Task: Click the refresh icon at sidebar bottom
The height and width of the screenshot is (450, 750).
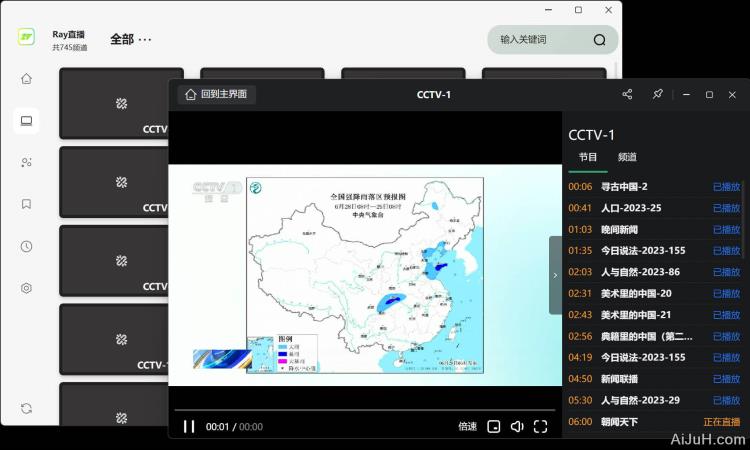Action: pos(26,408)
